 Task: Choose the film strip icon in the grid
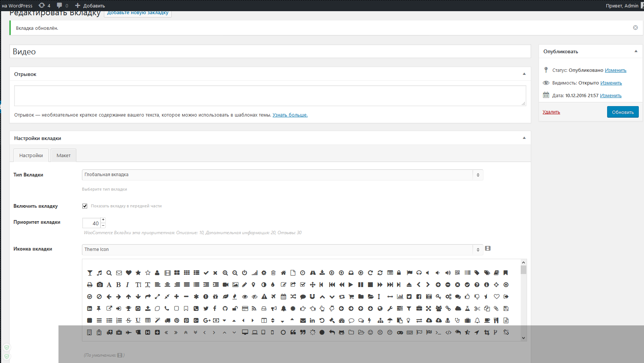pos(167,273)
